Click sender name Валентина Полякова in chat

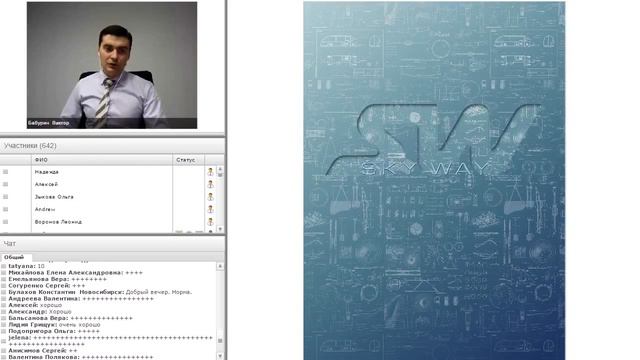coord(44,357)
